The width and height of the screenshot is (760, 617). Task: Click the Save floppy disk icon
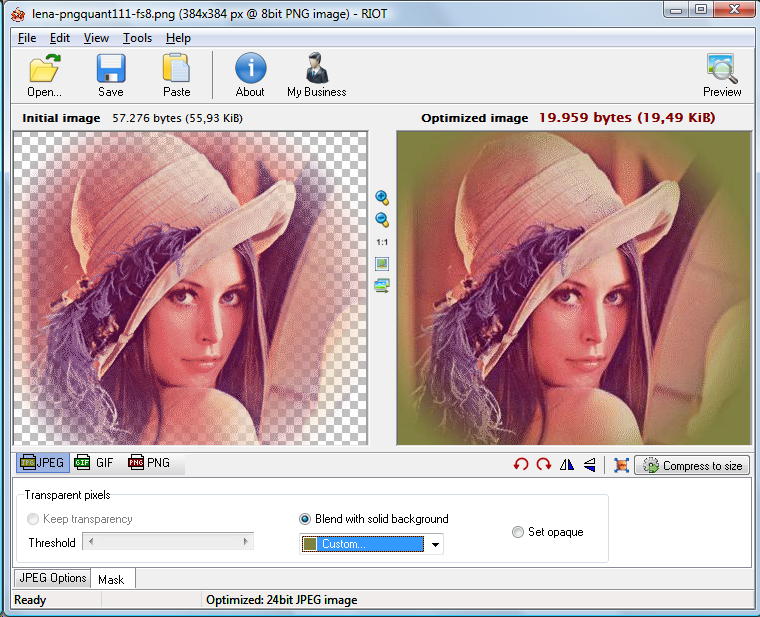[x=110, y=69]
